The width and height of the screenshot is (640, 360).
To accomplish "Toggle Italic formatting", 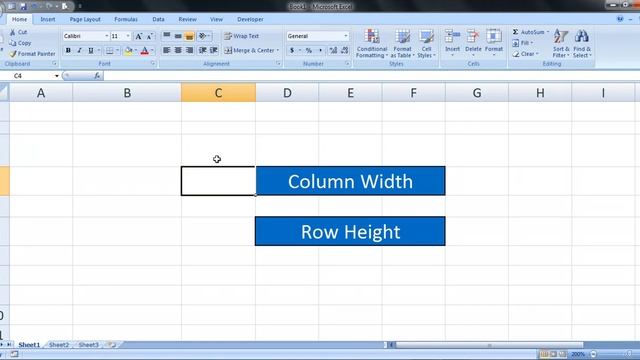I will 79,50.
